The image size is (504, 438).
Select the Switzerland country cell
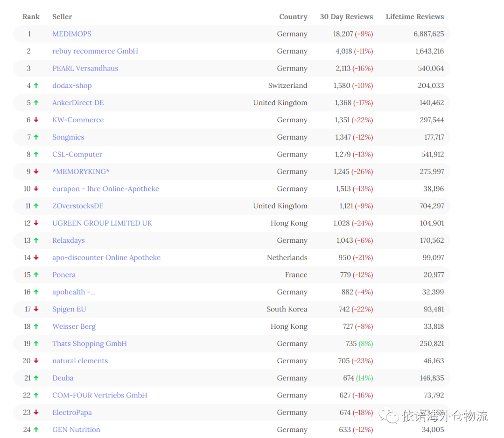pyautogui.click(x=287, y=85)
